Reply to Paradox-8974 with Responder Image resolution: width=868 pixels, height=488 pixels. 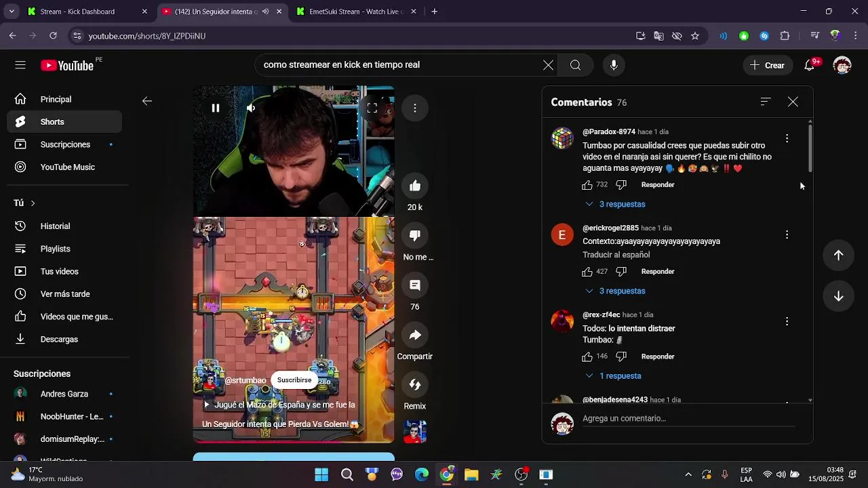[x=658, y=184]
